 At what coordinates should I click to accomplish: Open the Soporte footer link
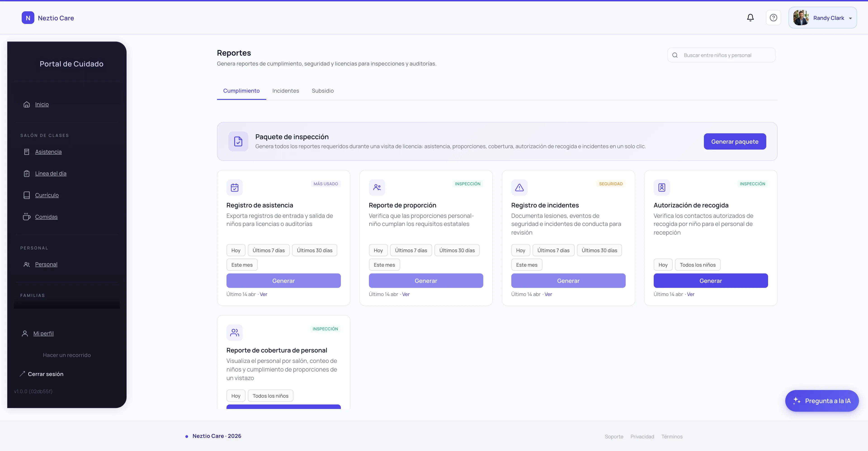point(614,437)
